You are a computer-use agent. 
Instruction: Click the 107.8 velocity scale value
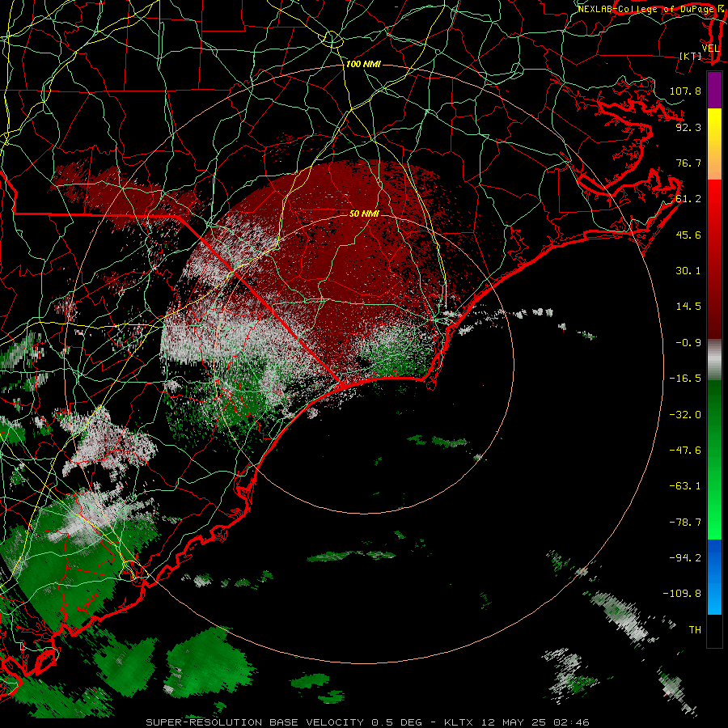pos(685,91)
